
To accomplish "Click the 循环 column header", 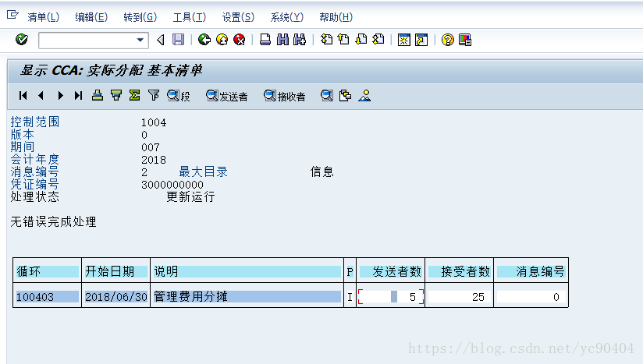I will coord(47,271).
